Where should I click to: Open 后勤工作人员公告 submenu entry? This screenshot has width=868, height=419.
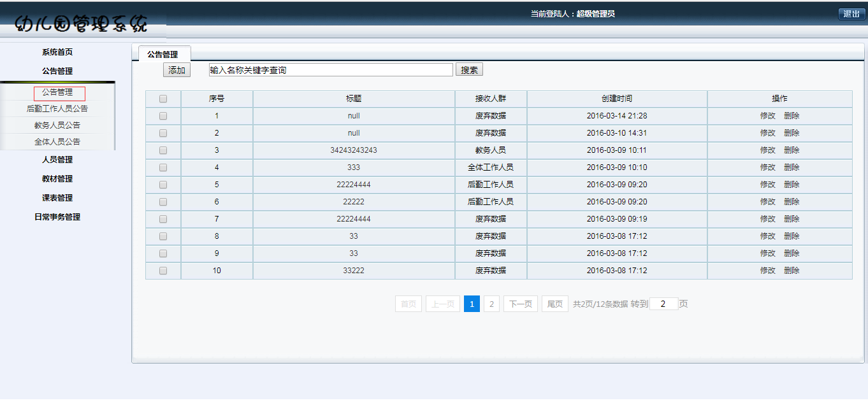57,109
